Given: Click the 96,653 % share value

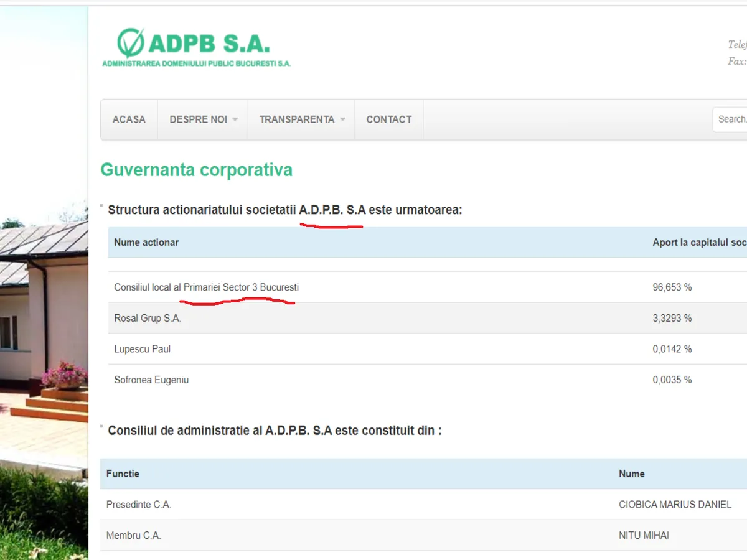Looking at the screenshot, I should [672, 287].
